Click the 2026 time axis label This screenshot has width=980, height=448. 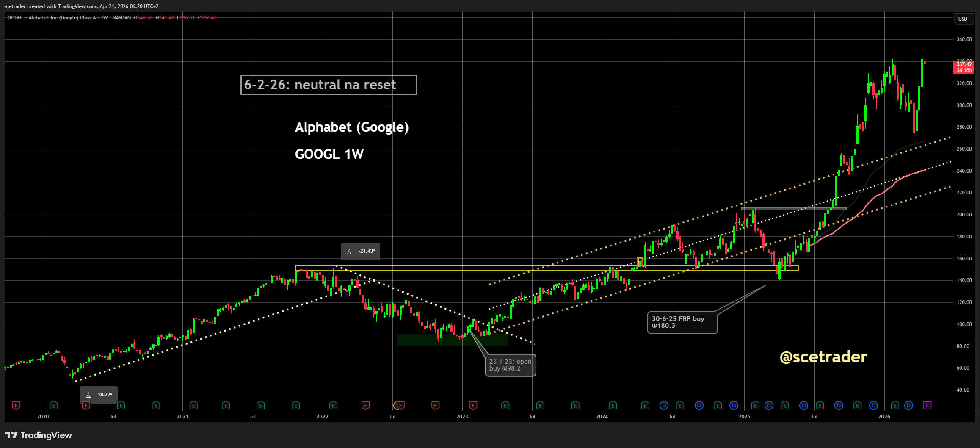[x=884, y=417]
